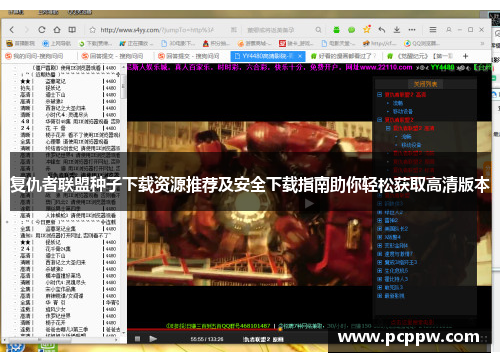Open the favorites star with red dot

coord(367,29)
